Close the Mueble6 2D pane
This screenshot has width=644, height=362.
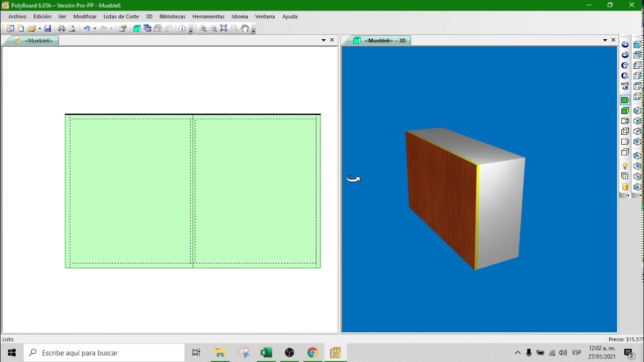click(332, 40)
